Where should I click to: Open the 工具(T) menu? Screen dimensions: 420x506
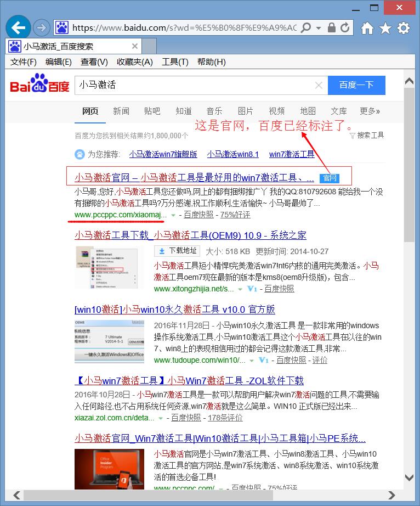pos(175,61)
